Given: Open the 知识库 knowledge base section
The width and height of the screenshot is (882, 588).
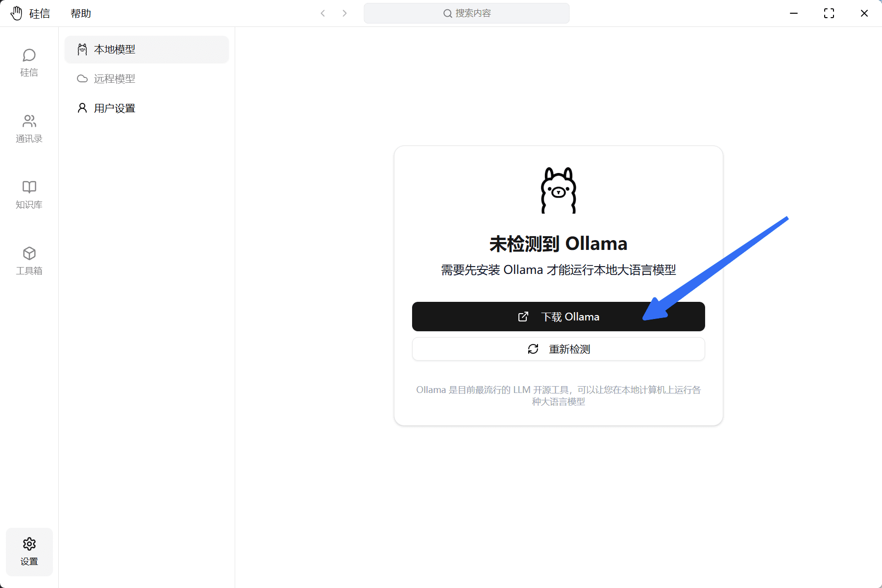Looking at the screenshot, I should (x=29, y=195).
